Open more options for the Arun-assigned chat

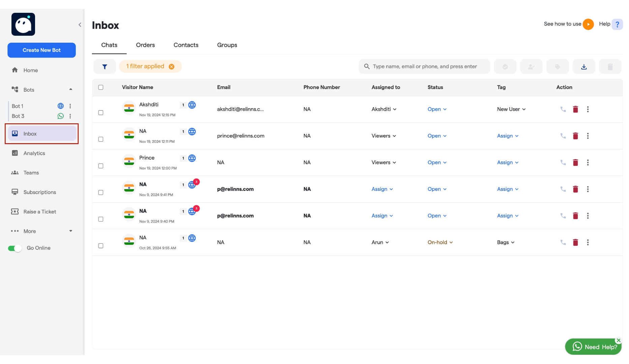tap(588, 242)
